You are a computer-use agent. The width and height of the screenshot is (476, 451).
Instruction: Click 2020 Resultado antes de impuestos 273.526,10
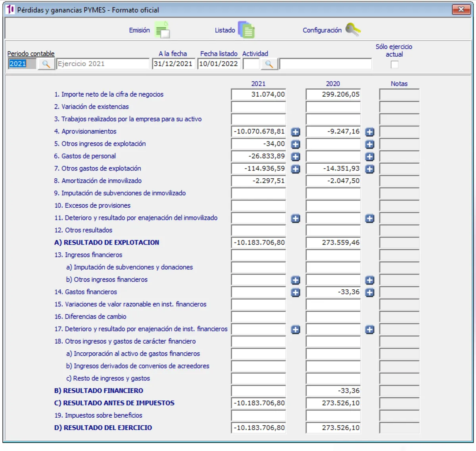(x=333, y=403)
